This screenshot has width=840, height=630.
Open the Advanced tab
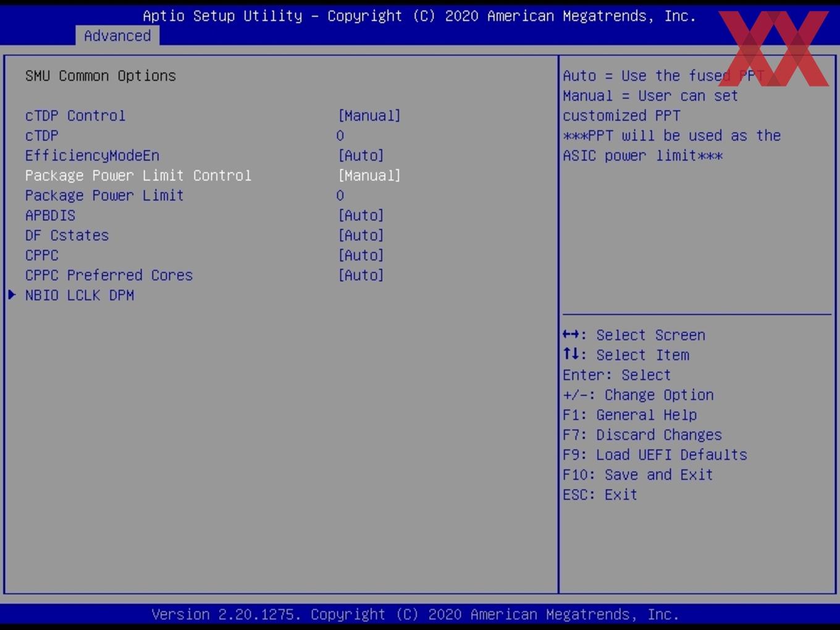pos(117,36)
